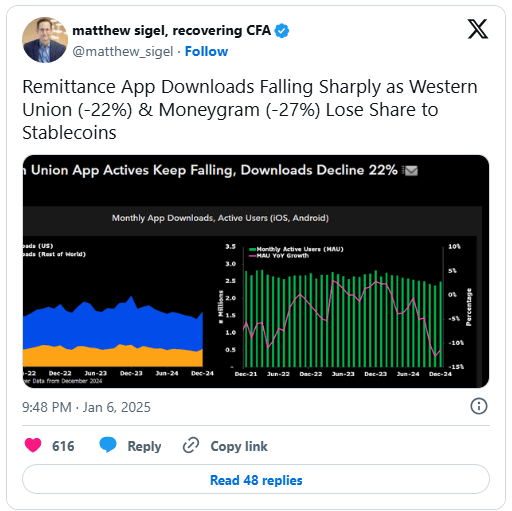Click the tweet text about remittance downloads
The height and width of the screenshot is (511, 512).
[250, 110]
